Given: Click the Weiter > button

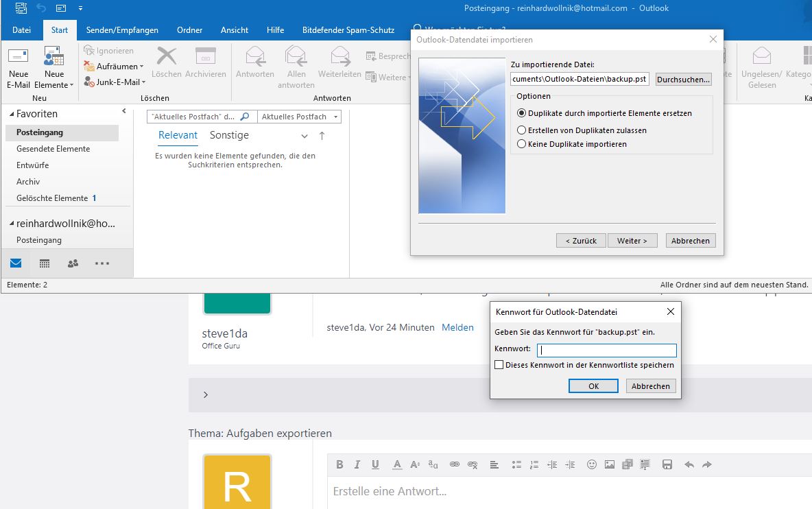Looking at the screenshot, I should tap(632, 241).
